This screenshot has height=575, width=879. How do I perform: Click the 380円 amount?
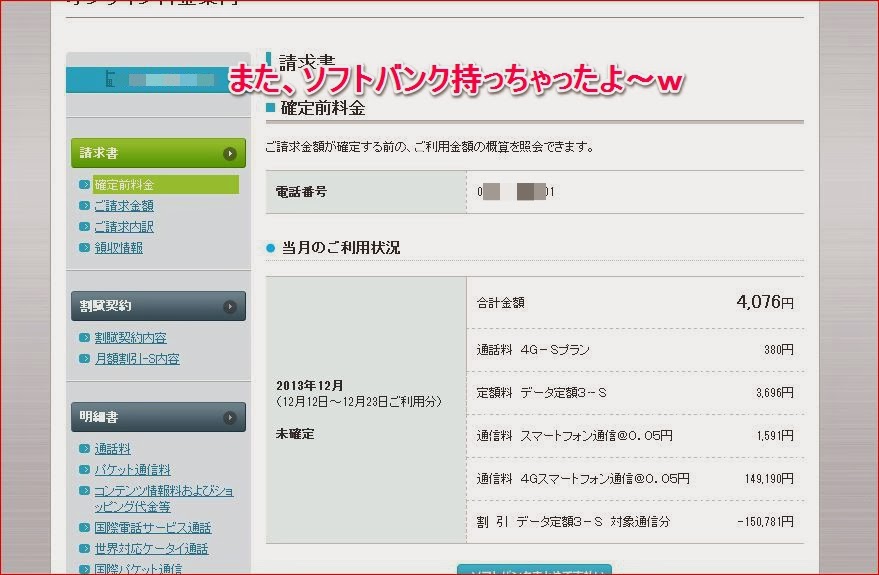[779, 350]
